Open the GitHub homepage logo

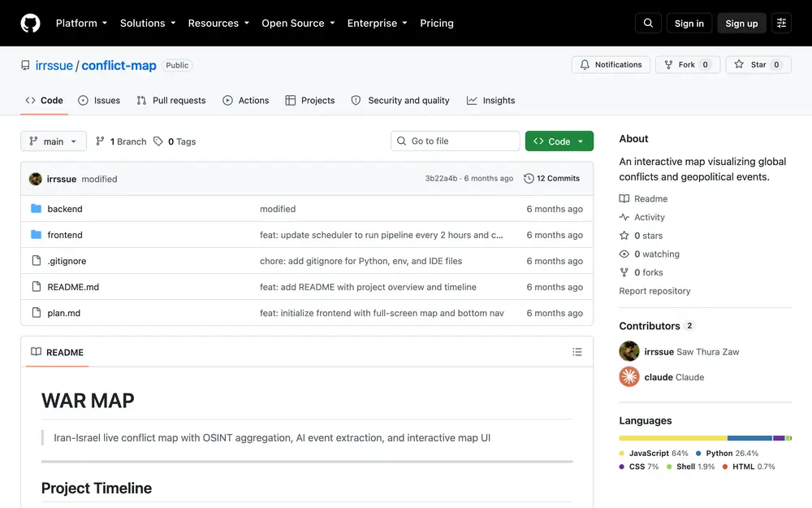click(x=30, y=24)
